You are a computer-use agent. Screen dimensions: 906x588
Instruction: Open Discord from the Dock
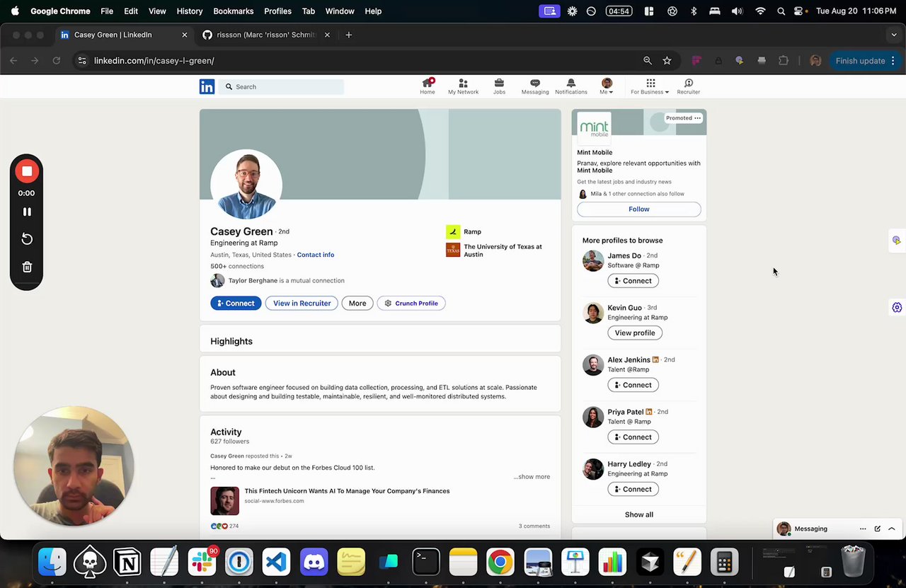pyautogui.click(x=314, y=563)
